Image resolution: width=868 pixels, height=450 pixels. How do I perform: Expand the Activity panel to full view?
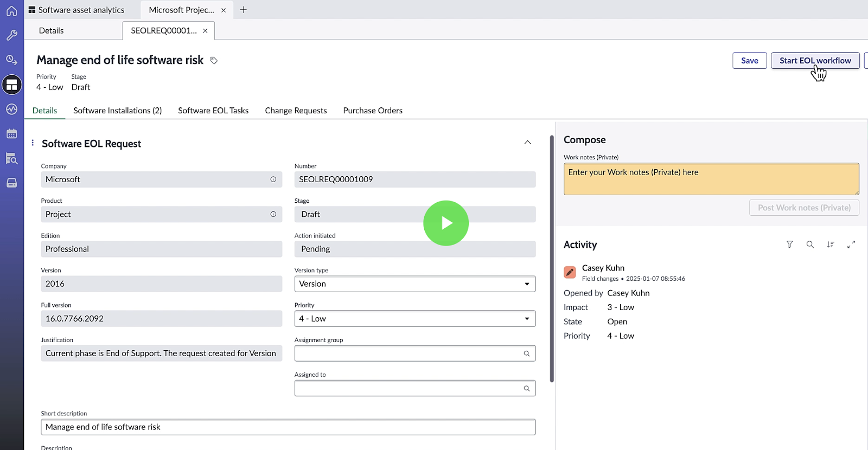pos(851,245)
